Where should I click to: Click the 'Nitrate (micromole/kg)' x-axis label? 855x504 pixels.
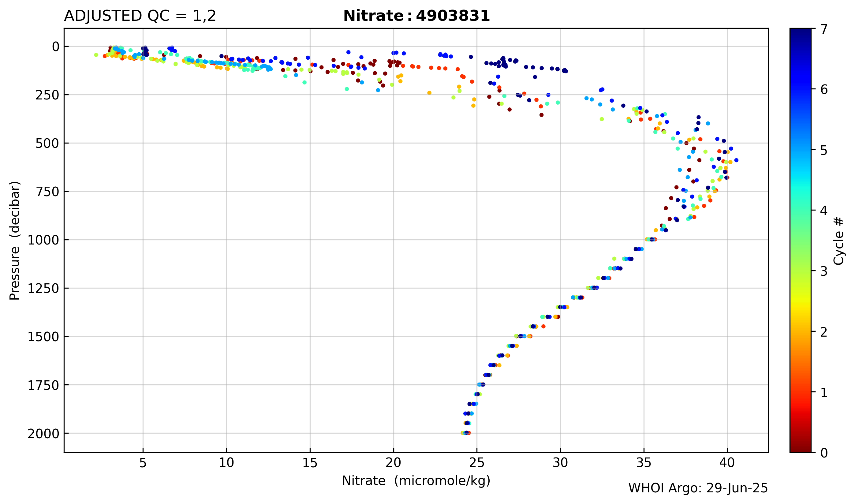[x=416, y=480]
